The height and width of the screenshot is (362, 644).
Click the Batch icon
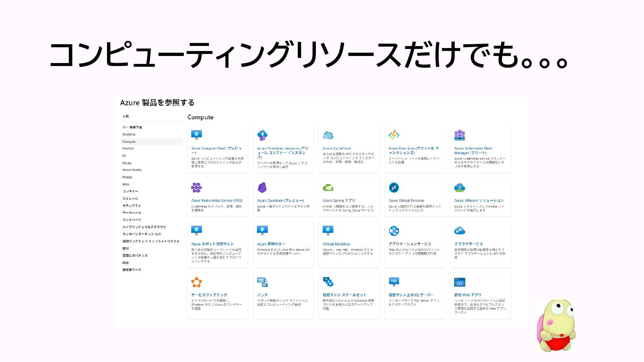(x=262, y=282)
